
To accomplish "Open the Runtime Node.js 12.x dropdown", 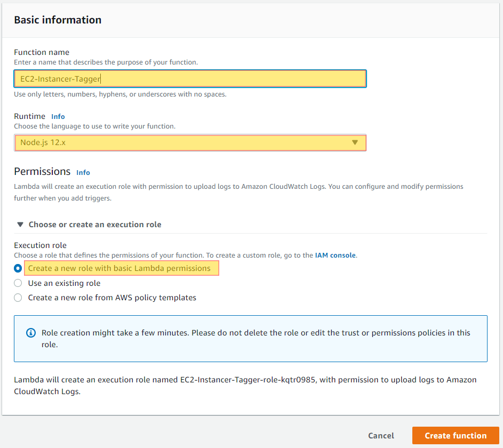I will point(190,142).
